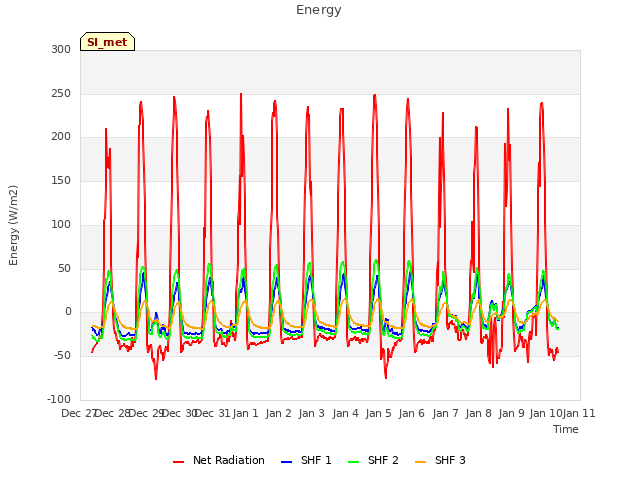Click the 200 y-axis tick label

pos(61,137)
